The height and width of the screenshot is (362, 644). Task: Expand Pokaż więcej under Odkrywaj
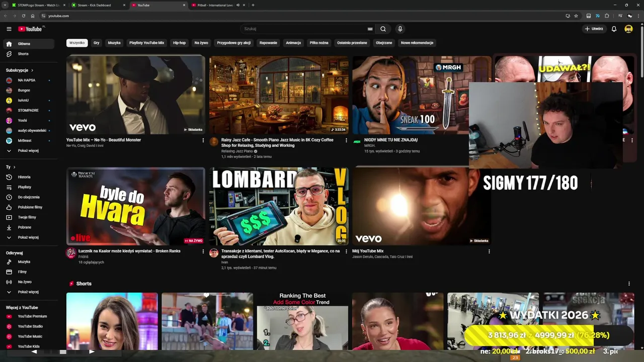[x=29, y=292]
